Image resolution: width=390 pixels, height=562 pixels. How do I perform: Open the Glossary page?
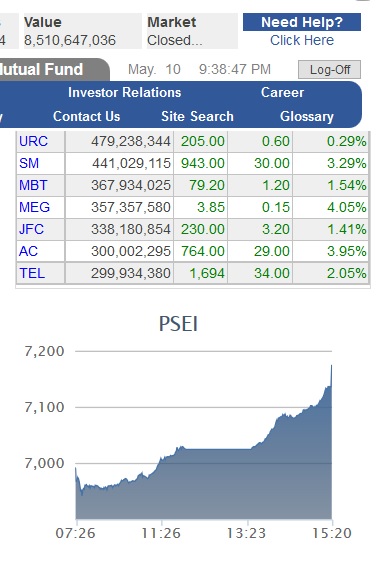pos(307,116)
